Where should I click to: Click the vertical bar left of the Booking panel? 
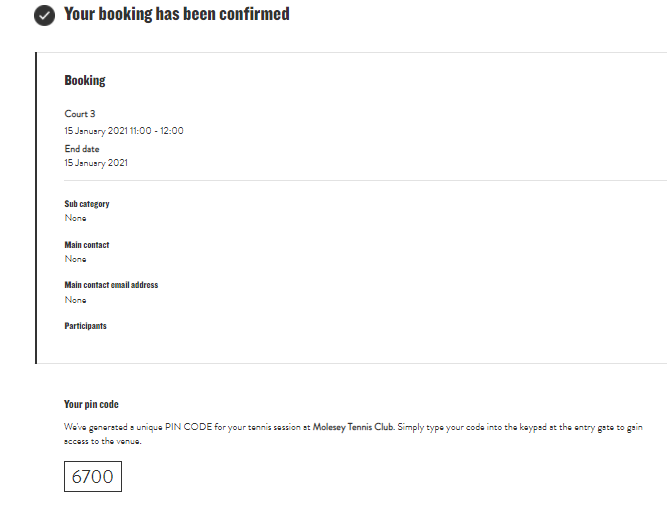[36, 207]
